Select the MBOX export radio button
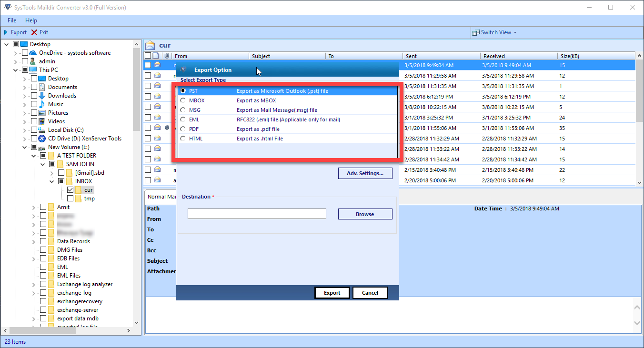 (x=183, y=100)
